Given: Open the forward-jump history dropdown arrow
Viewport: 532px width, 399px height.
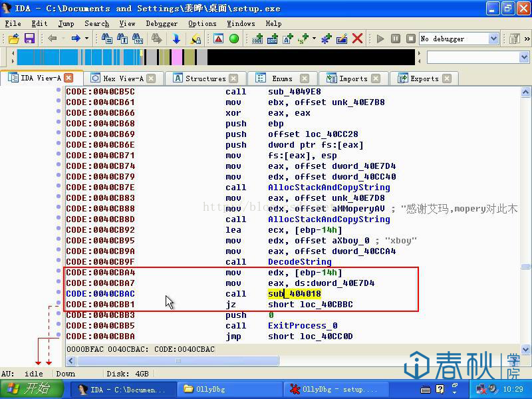Looking at the screenshot, I should (87, 39).
